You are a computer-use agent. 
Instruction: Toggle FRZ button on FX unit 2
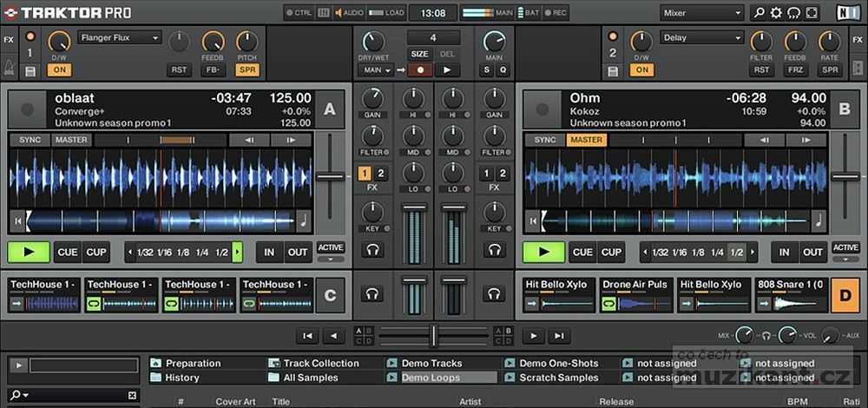pyautogui.click(x=795, y=70)
